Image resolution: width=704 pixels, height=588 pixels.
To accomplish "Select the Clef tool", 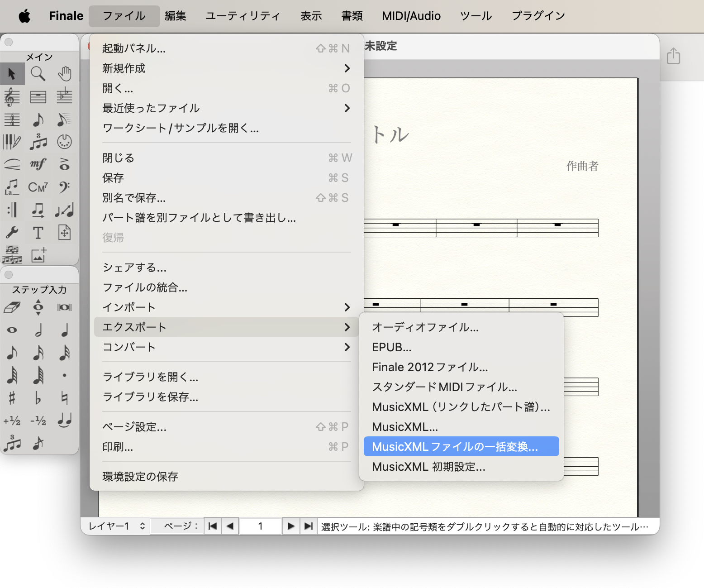I will [x=65, y=187].
